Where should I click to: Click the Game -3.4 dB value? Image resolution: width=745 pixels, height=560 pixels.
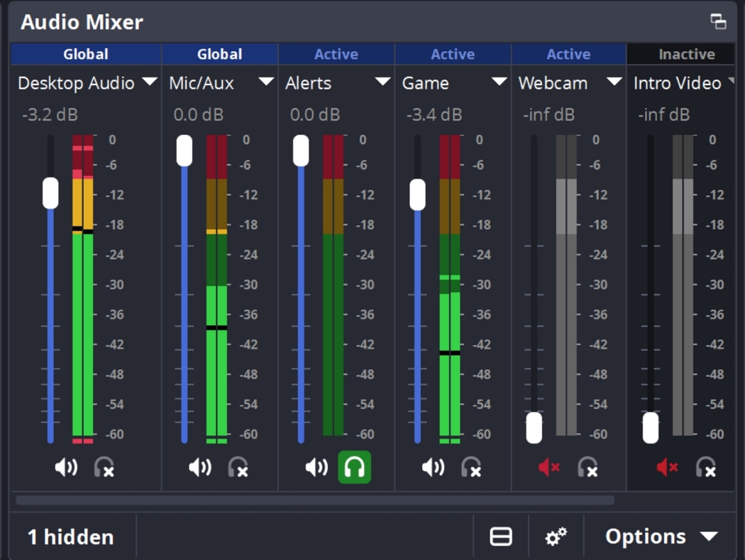click(x=434, y=114)
